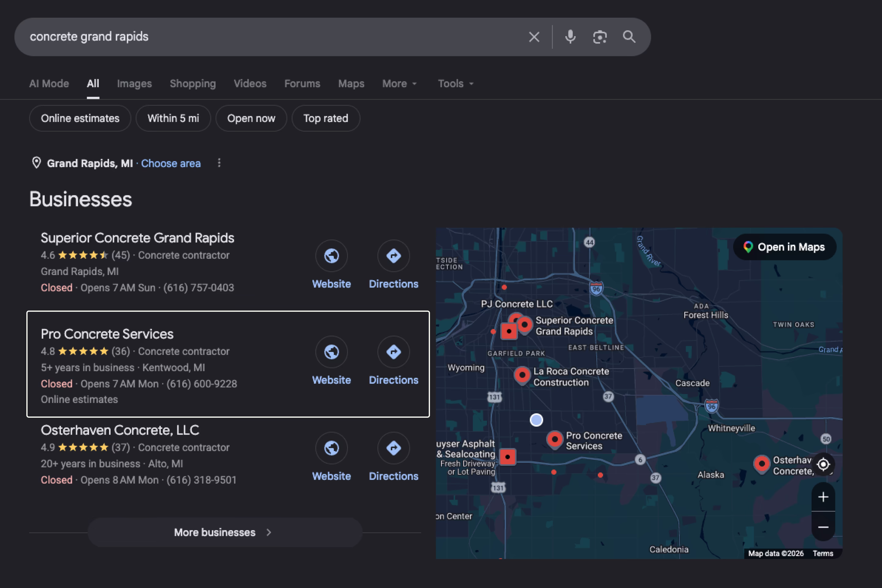Select the Osterhaven Concrete map pin
The height and width of the screenshot is (588, 882).
[x=762, y=465]
